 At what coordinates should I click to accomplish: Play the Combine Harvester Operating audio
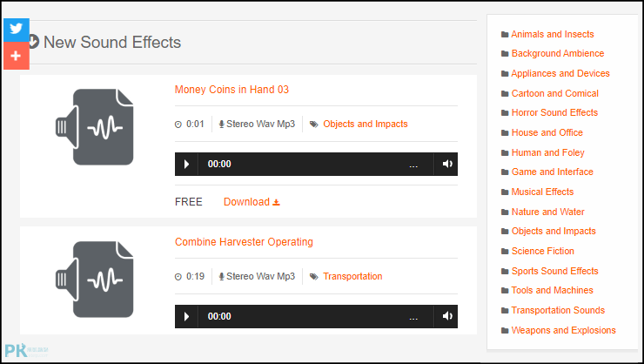(x=186, y=316)
